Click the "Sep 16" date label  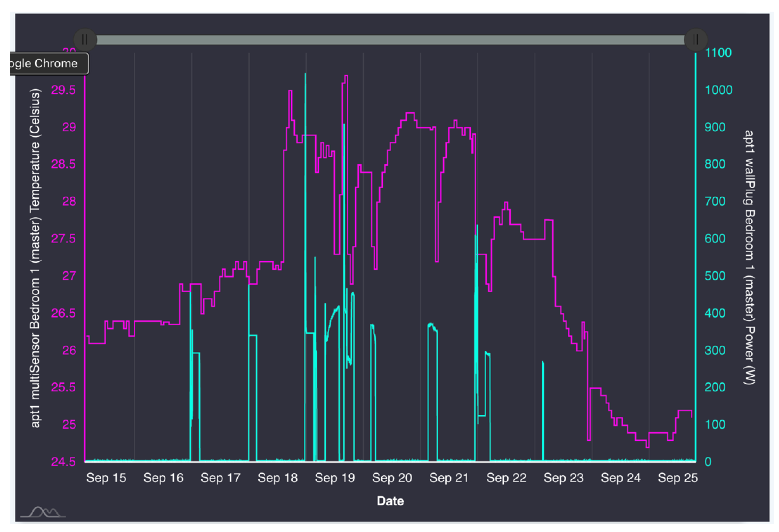164,478
